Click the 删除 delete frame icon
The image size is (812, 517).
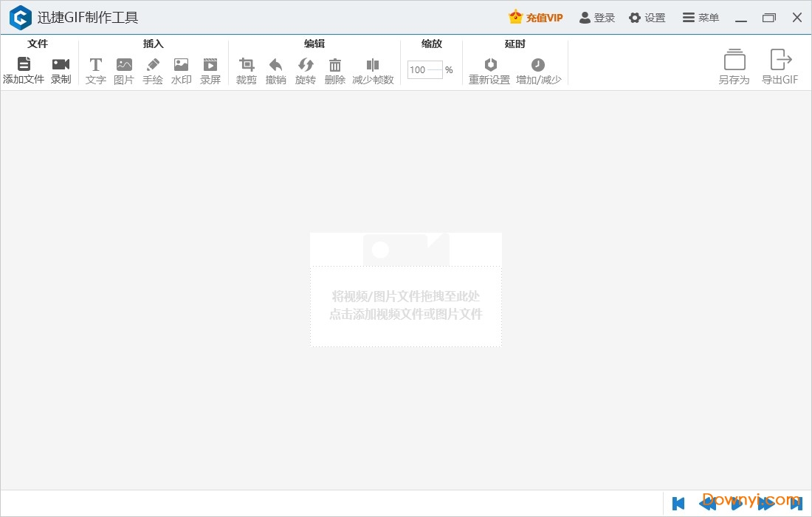pos(335,69)
